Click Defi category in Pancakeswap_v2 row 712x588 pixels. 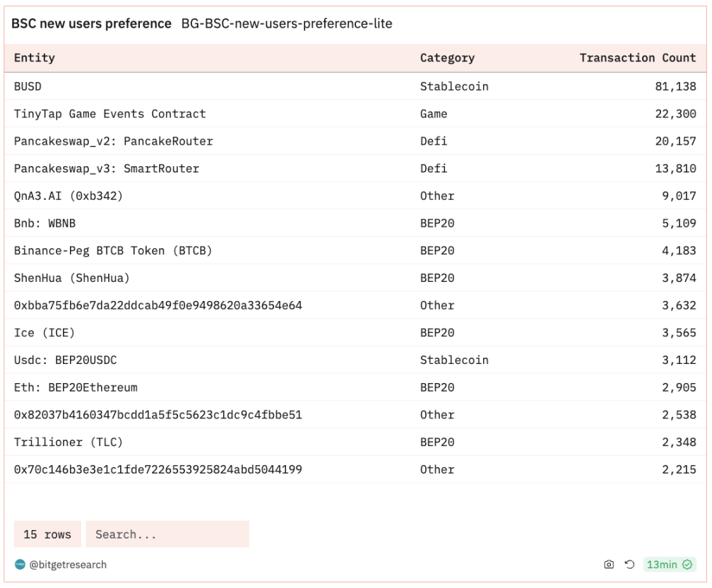[x=434, y=141]
